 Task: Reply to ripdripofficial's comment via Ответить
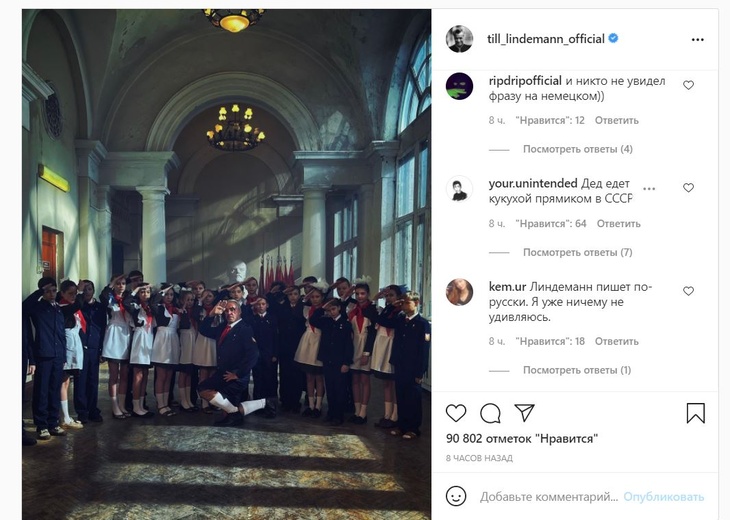tap(616, 120)
